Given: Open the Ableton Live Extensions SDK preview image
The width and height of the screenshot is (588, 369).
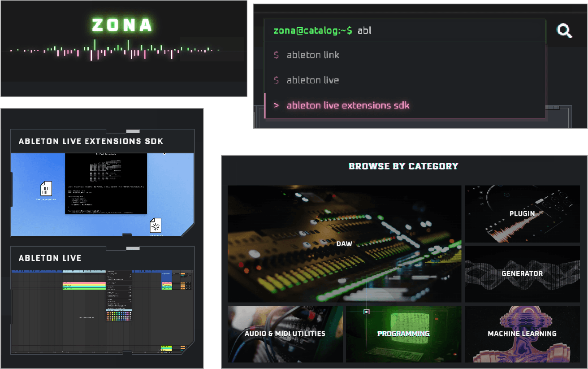Looking at the screenshot, I should click(102, 195).
